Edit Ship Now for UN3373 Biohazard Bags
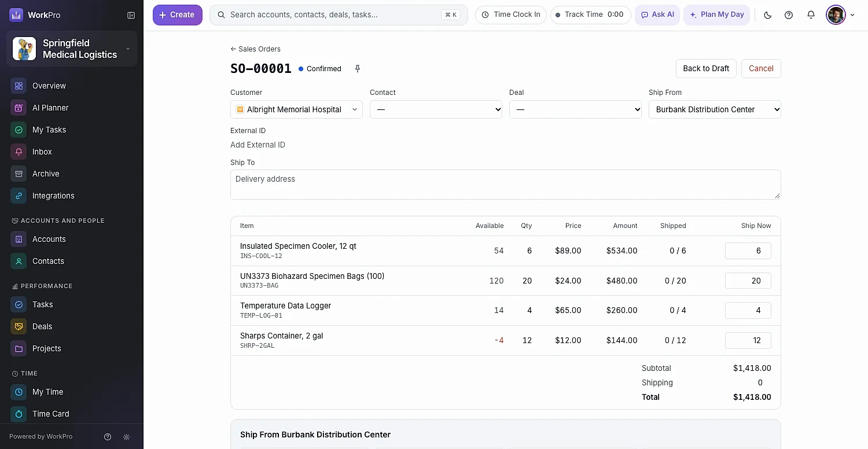This screenshot has width=868, height=449. coord(748,281)
